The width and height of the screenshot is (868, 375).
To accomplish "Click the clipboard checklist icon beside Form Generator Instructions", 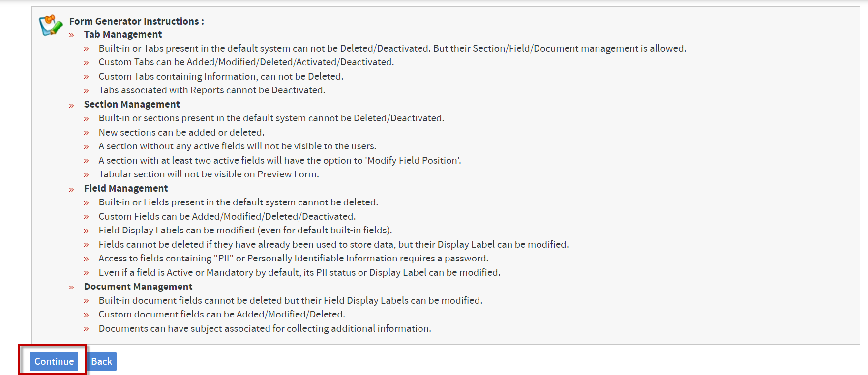I will click(51, 26).
